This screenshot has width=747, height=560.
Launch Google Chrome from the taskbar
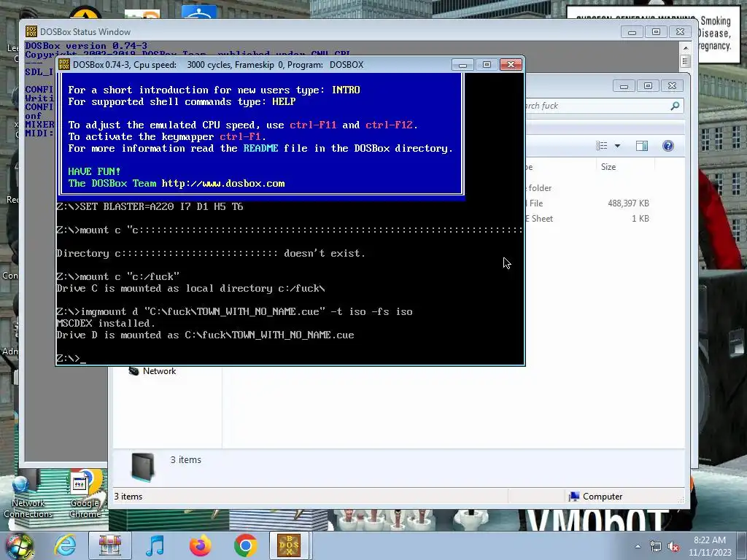click(x=245, y=545)
